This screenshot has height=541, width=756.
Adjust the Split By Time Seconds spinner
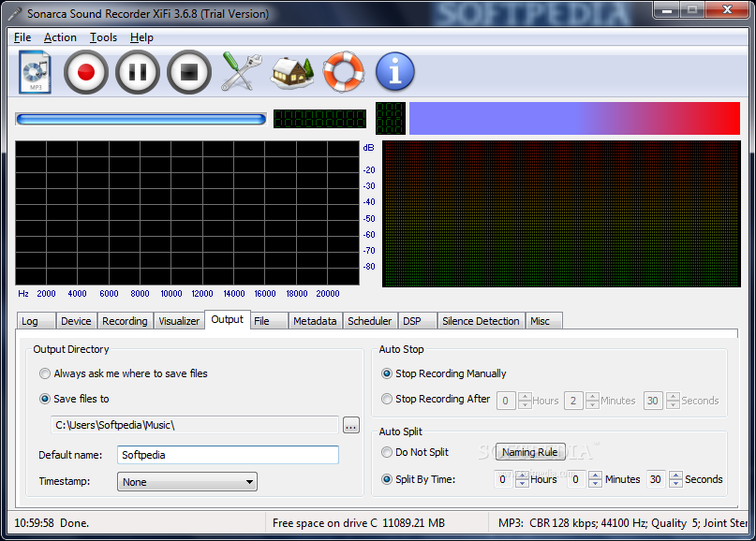(x=675, y=479)
